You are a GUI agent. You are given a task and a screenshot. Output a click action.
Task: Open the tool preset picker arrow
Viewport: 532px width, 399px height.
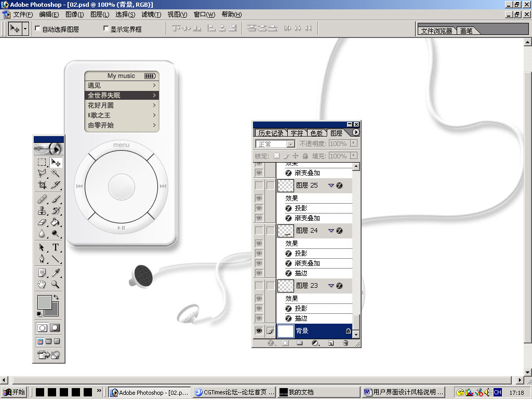(x=25, y=29)
